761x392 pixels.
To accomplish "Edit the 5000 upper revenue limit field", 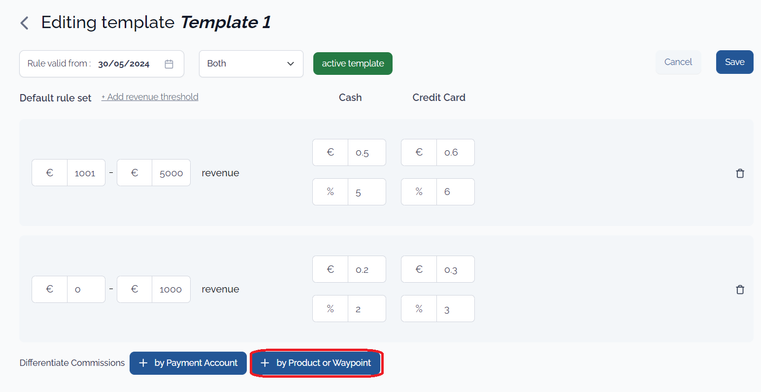I will 171,173.
